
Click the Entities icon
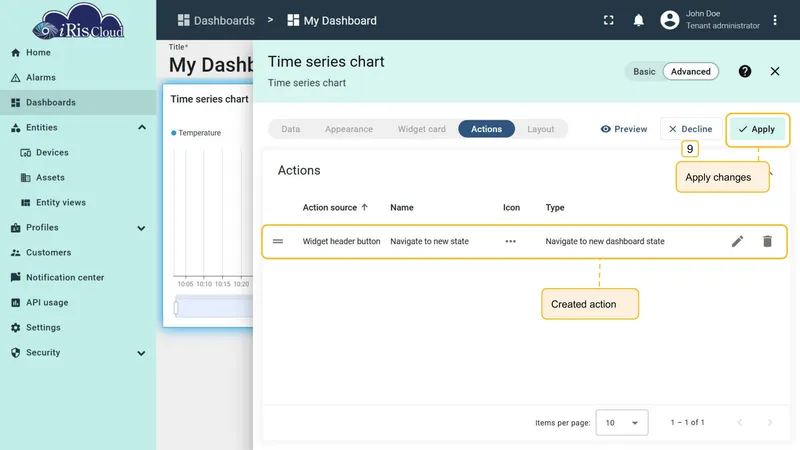click(16, 128)
